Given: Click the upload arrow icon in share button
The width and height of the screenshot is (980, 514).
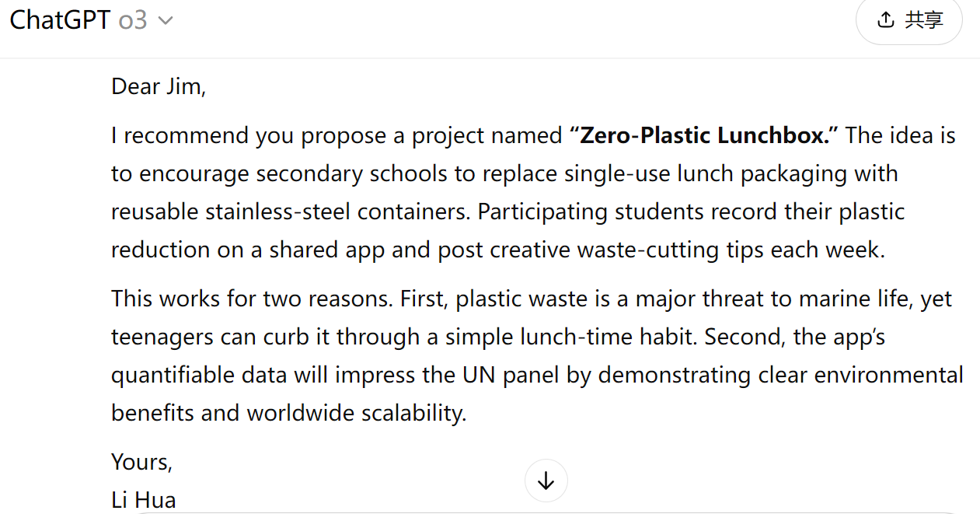Looking at the screenshot, I should point(885,20).
